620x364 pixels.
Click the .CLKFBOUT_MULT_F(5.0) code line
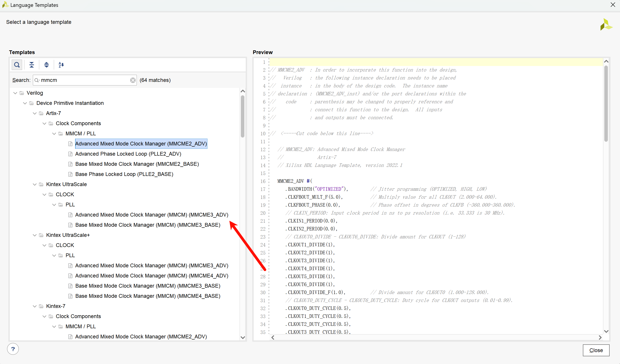314,197
